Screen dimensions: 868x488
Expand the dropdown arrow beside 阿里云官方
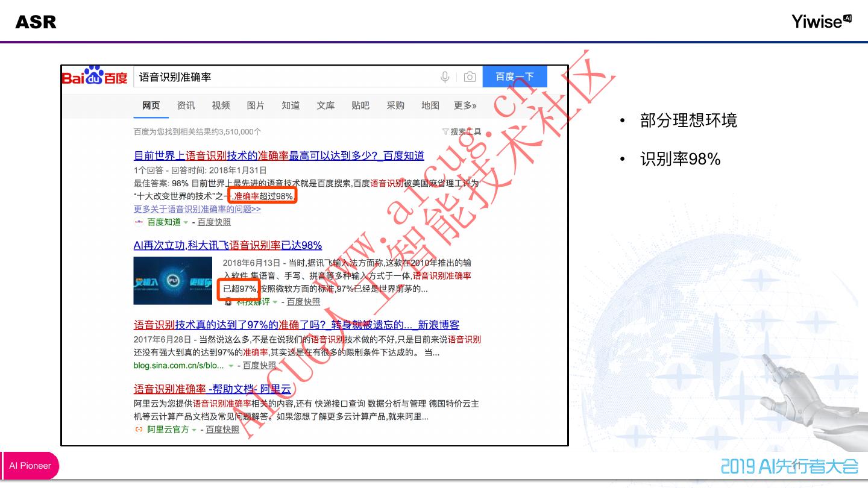[194, 430]
